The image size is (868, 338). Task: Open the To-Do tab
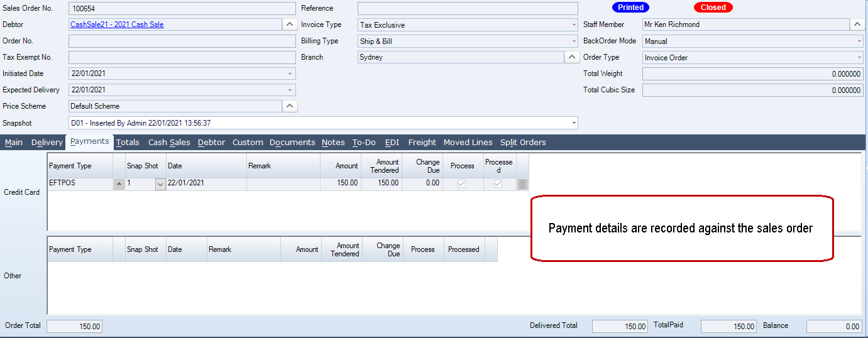point(364,143)
